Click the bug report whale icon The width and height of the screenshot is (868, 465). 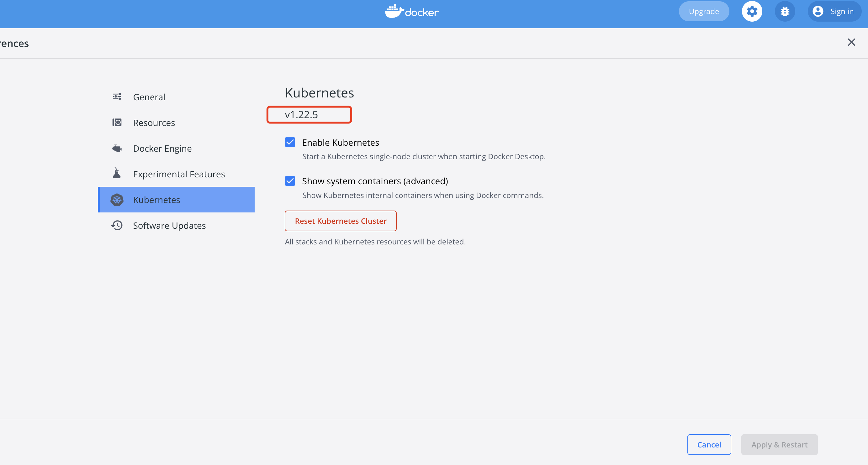pos(785,11)
